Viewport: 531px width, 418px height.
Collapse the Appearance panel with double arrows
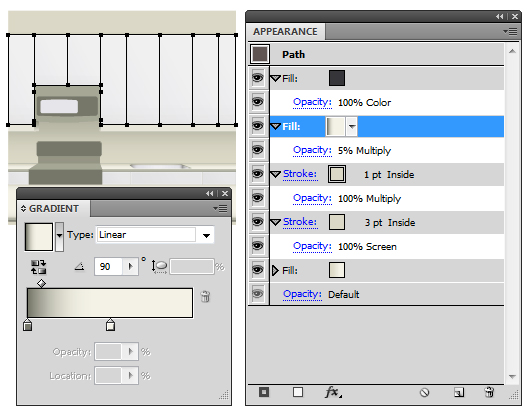coord(500,16)
